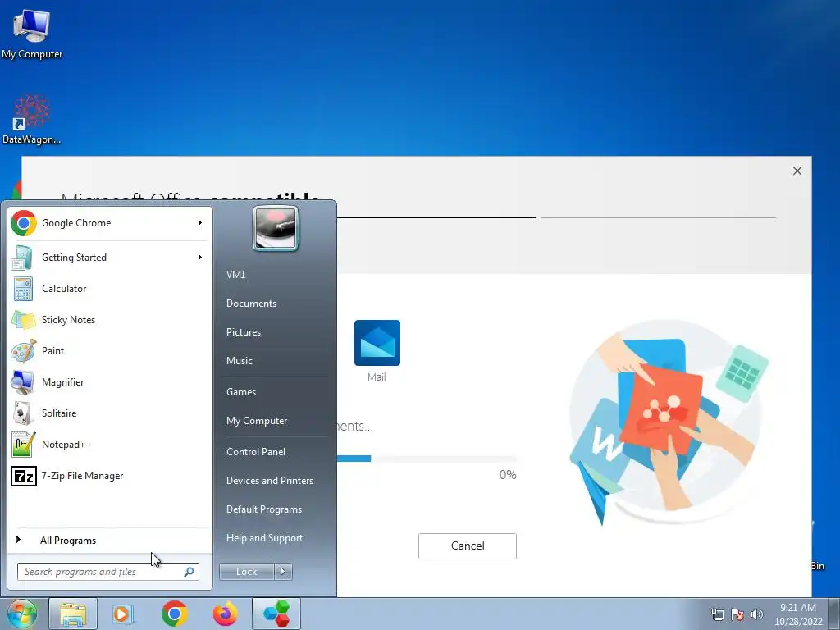Open Music from Start menu

[239, 361]
